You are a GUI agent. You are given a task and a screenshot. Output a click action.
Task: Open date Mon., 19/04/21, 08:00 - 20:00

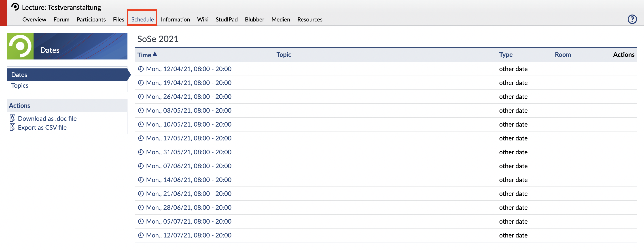189,83
